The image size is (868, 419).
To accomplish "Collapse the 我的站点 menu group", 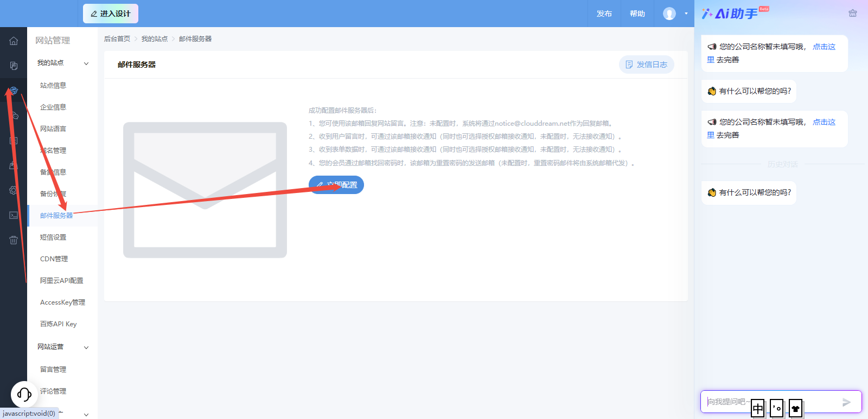I will point(86,63).
